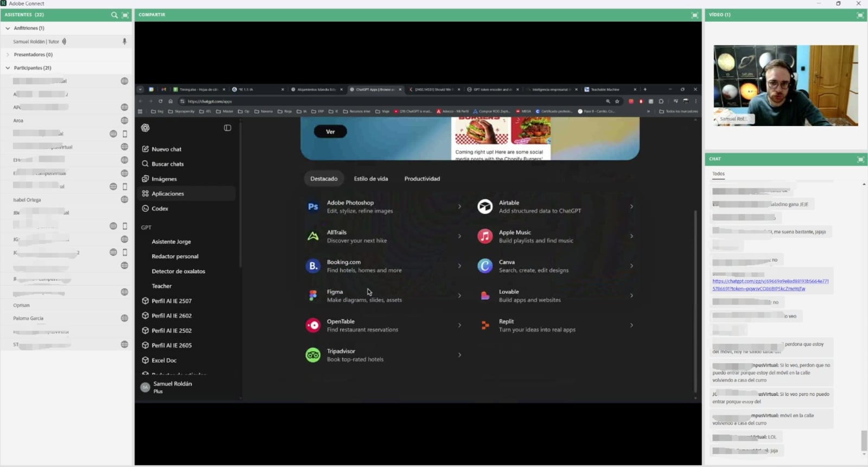
Task: Maximize the Asistentes pod
Action: [125, 15]
